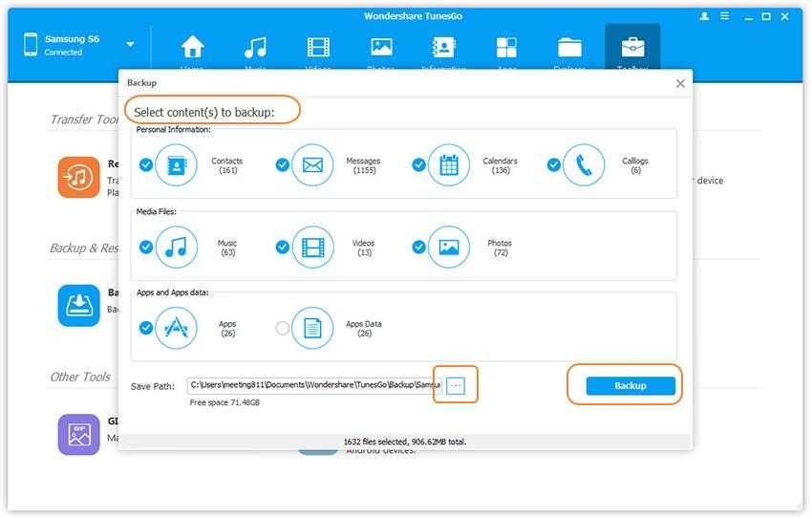Click the Music note icon in Media Files

click(176, 247)
